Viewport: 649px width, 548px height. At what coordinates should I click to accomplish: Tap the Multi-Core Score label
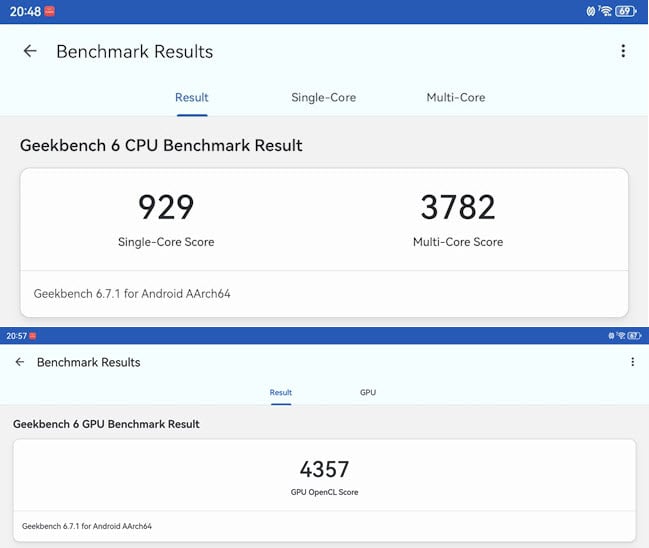tap(458, 242)
